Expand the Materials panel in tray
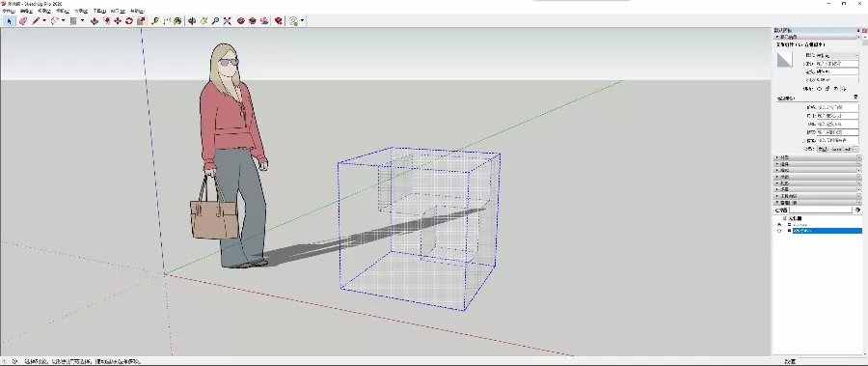Viewport: 868px width, 366px height. point(817,157)
